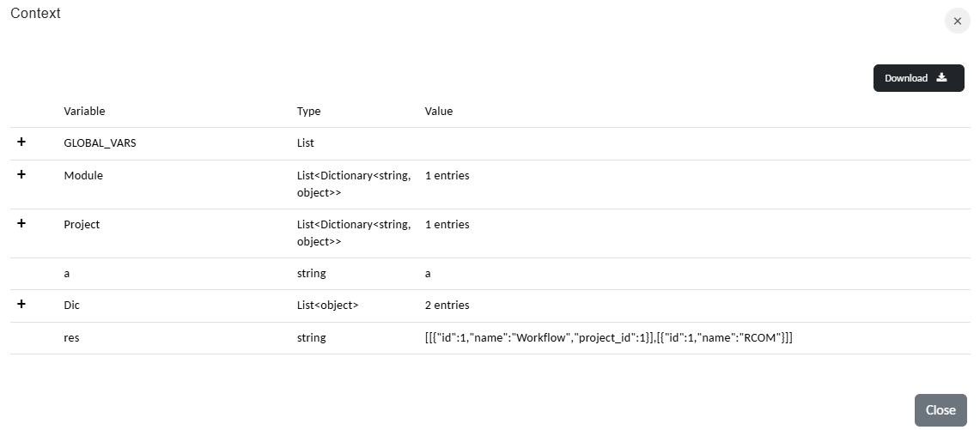Select the Dic variable name
This screenshot has height=430, width=980.
pyautogui.click(x=71, y=305)
